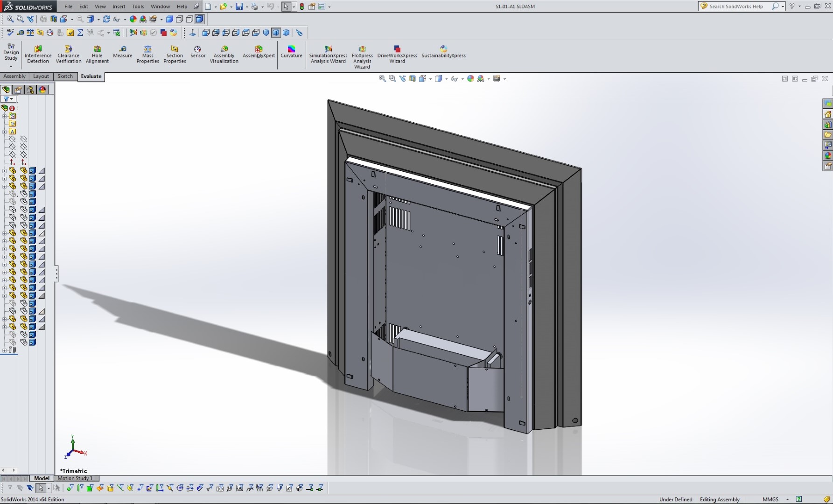Run the Hole Alignment check
Viewport: 833px width, 504px height.
(x=97, y=55)
